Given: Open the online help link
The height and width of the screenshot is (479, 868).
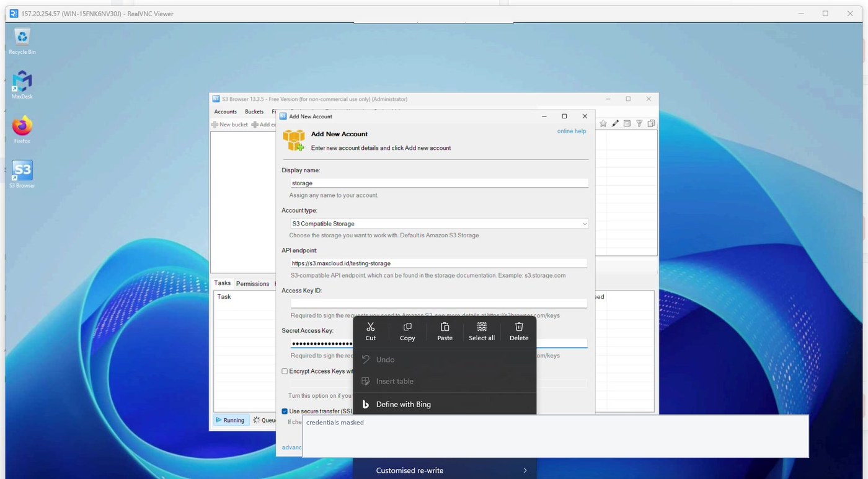Looking at the screenshot, I should pos(572,131).
